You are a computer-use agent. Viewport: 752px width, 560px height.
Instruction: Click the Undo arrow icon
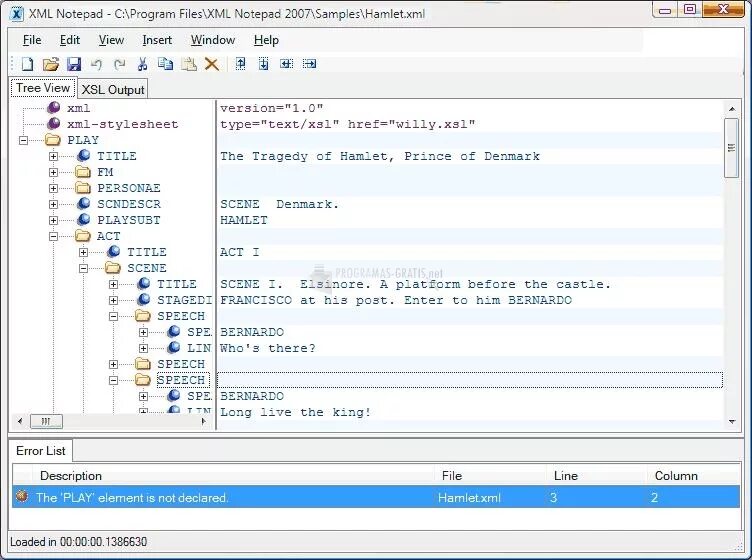click(x=96, y=64)
